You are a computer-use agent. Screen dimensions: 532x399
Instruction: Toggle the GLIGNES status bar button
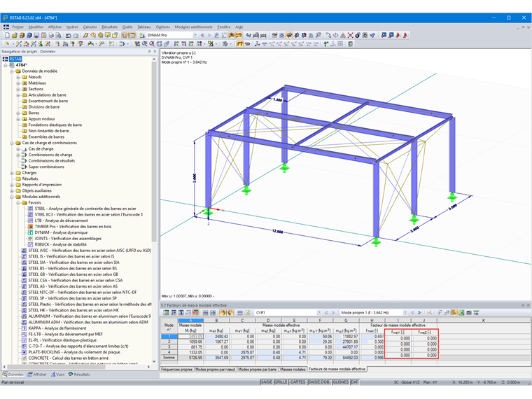click(341, 382)
